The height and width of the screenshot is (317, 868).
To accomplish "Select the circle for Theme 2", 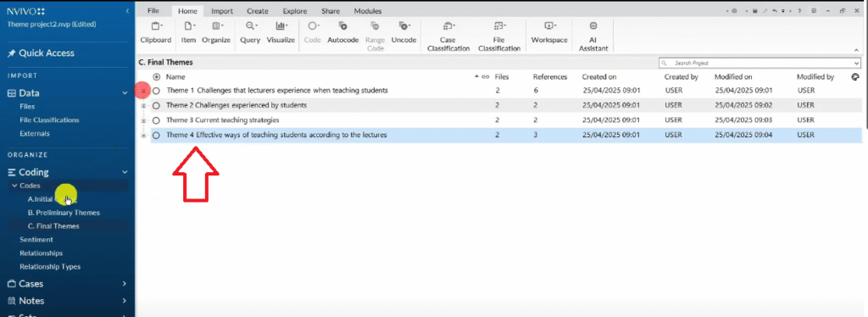I will (156, 105).
